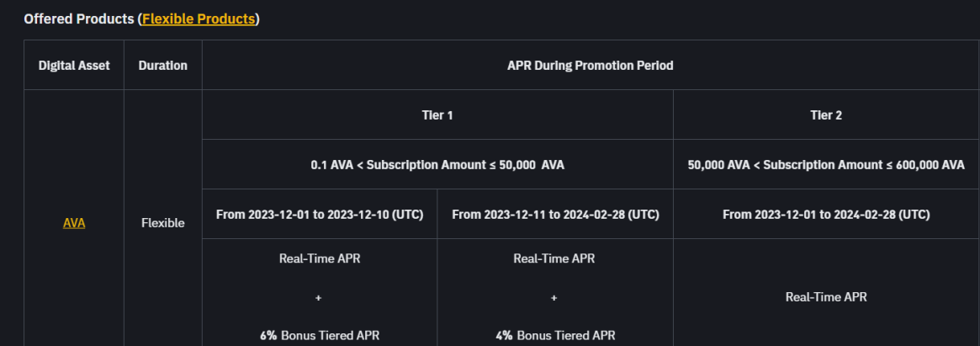
Task: Select the Digital Asset column header
Action: [74, 66]
